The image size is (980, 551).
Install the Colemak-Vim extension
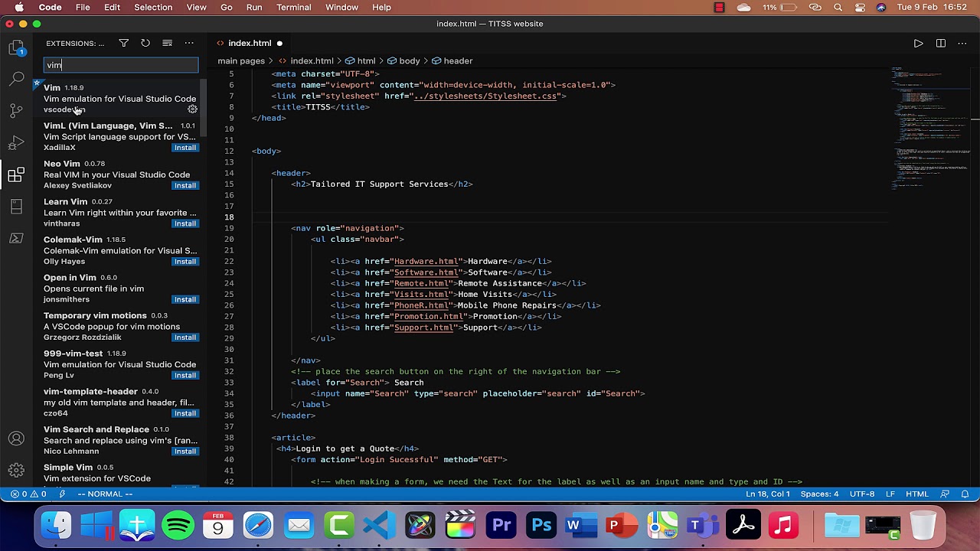tap(185, 262)
